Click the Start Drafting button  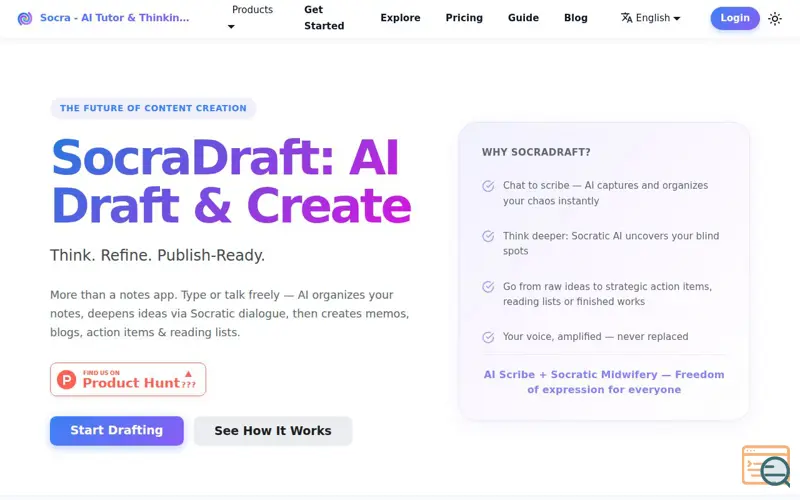(x=117, y=431)
